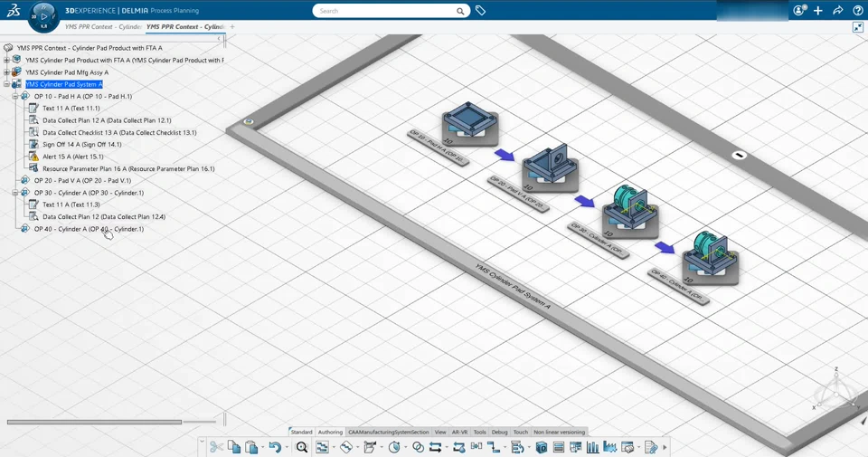Image resolution: width=868 pixels, height=457 pixels.
Task: Click the factory silhouette chart icon
Action: (x=610, y=447)
